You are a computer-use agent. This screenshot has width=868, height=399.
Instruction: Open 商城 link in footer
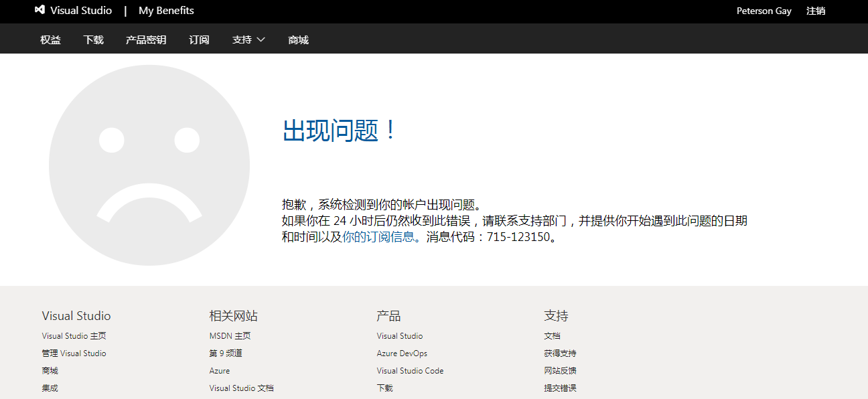point(50,371)
